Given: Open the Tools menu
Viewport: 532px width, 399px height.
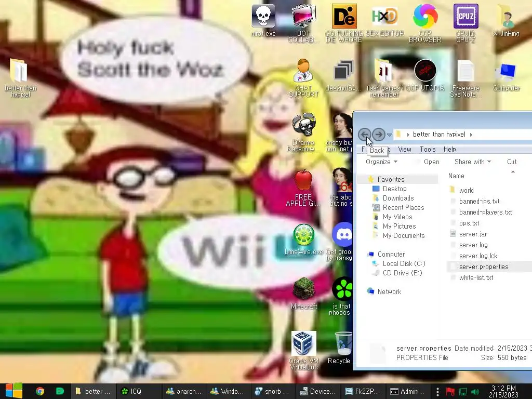Looking at the screenshot, I should (428, 149).
